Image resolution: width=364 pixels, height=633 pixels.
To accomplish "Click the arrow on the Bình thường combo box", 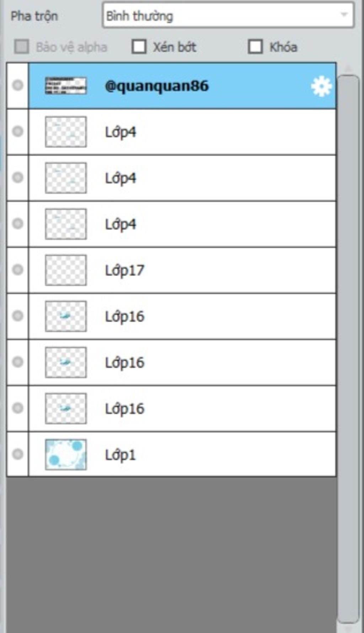I will tap(344, 15).
